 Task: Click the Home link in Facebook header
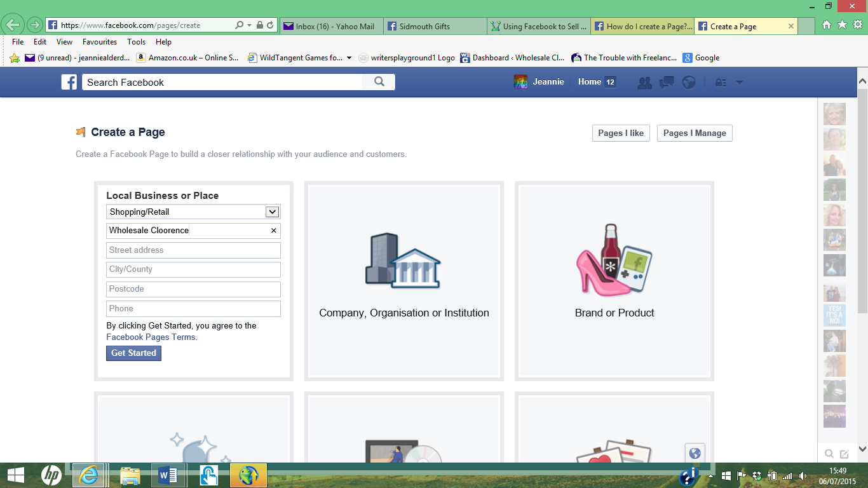[x=590, y=82]
